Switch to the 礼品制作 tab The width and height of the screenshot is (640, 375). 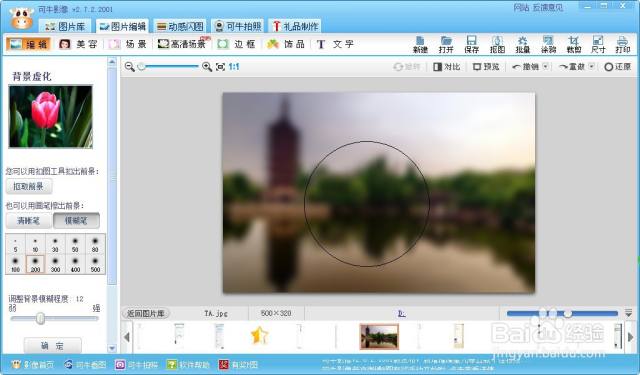296,27
